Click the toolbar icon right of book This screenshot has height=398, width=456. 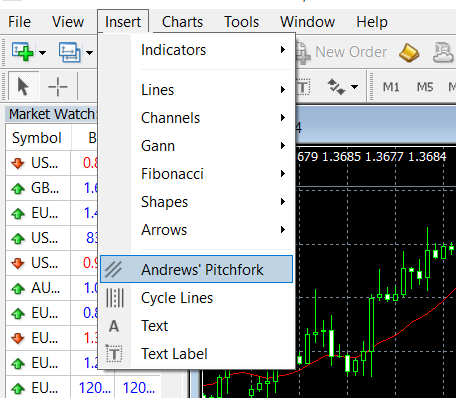point(444,52)
